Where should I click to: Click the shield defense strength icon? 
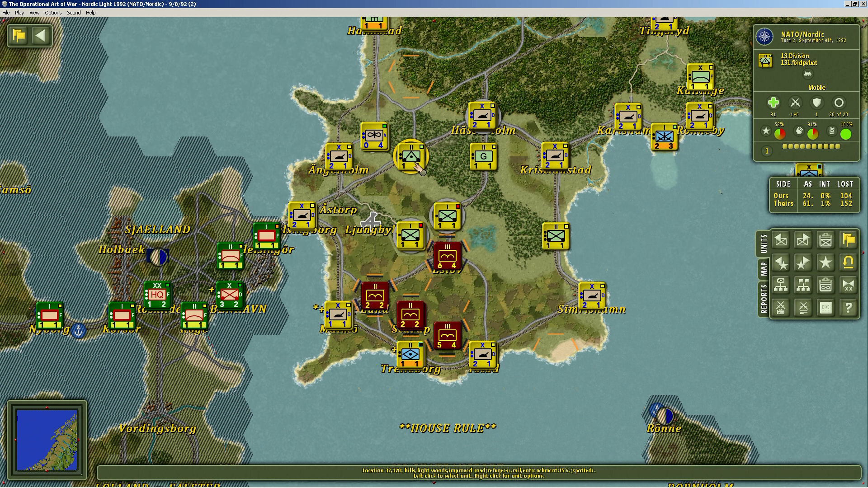tap(816, 103)
